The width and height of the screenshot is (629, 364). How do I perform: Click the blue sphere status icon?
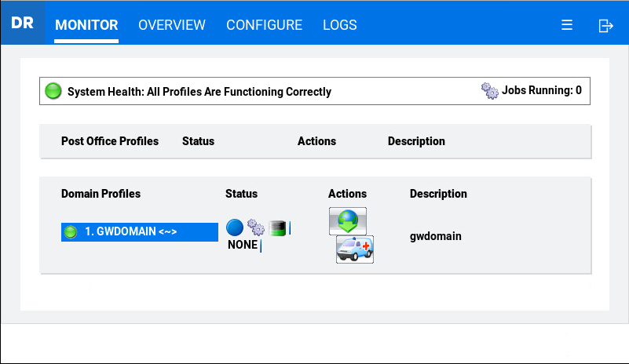[235, 227]
